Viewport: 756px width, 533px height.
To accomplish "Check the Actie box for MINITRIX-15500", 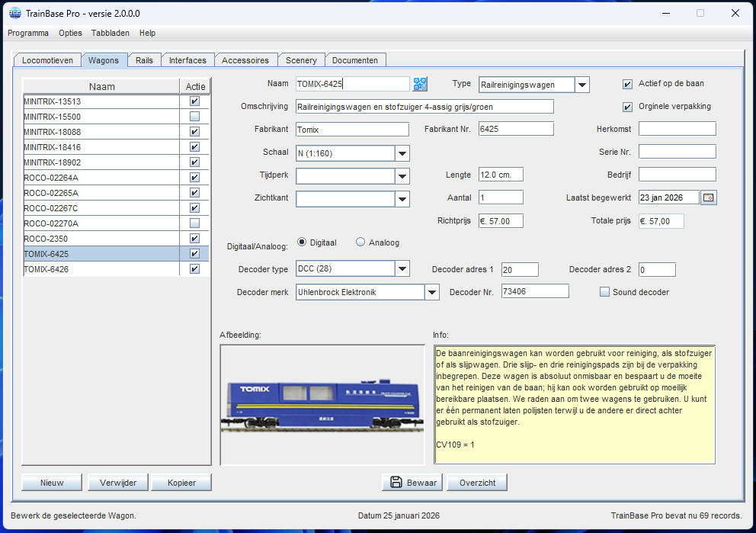I will [x=194, y=117].
